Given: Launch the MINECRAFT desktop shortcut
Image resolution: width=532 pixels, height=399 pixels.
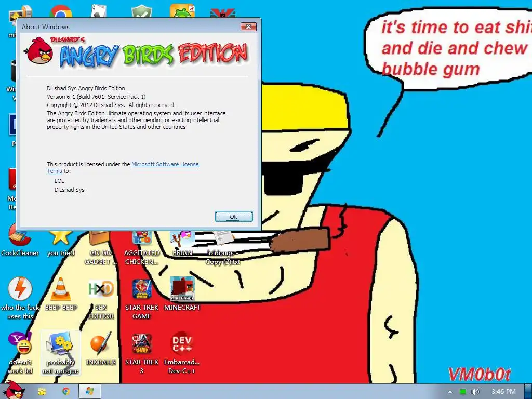Looking at the screenshot, I should [x=182, y=294].
